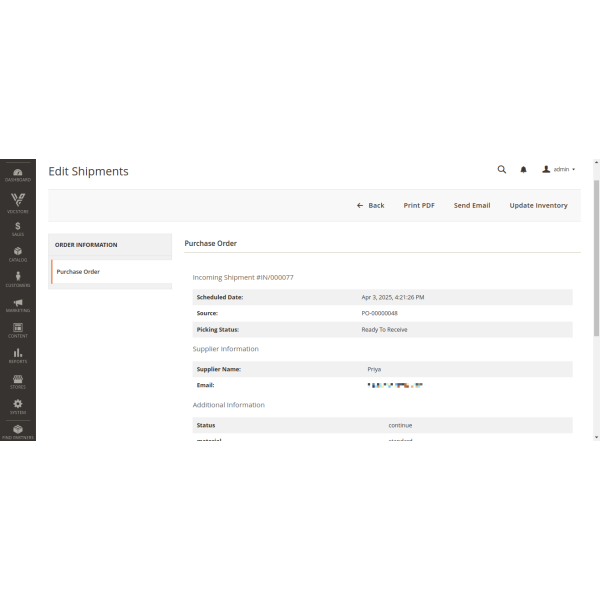Click the search magnifier icon
The height and width of the screenshot is (600, 600).
tap(502, 170)
